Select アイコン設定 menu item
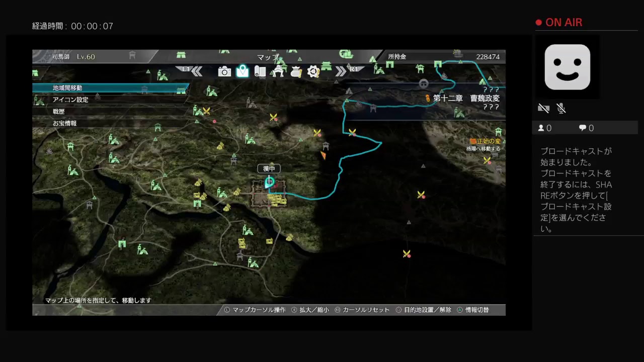This screenshot has height=362, width=644. 70,100
